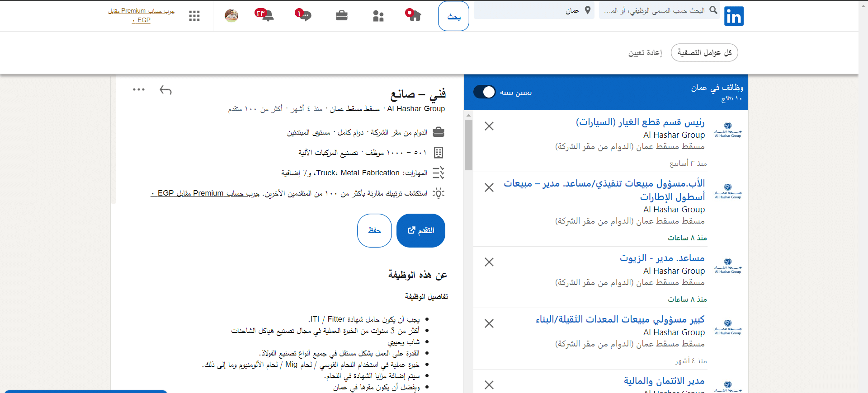Open the apps grid menu
The width and height of the screenshot is (868, 393).
(194, 16)
